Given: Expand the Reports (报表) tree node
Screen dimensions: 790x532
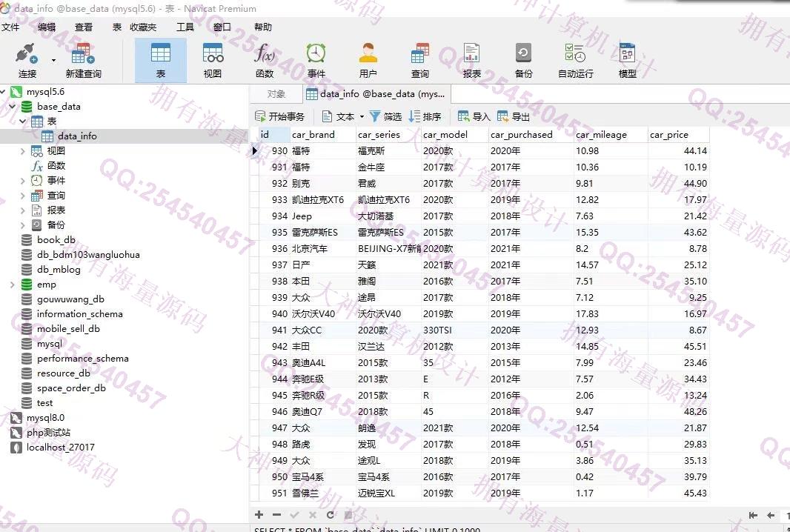Looking at the screenshot, I should 23,210.
